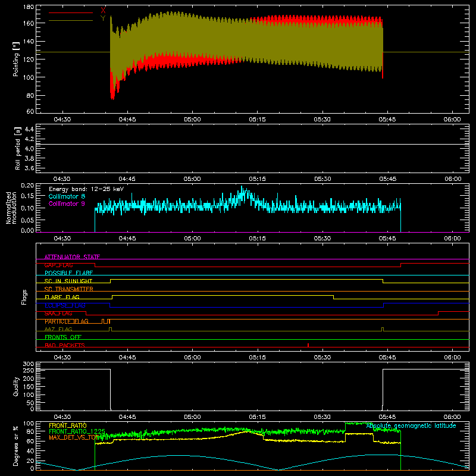Click the 140 tick on Pointing axis
This screenshot has height=476, width=476.
(x=28, y=42)
